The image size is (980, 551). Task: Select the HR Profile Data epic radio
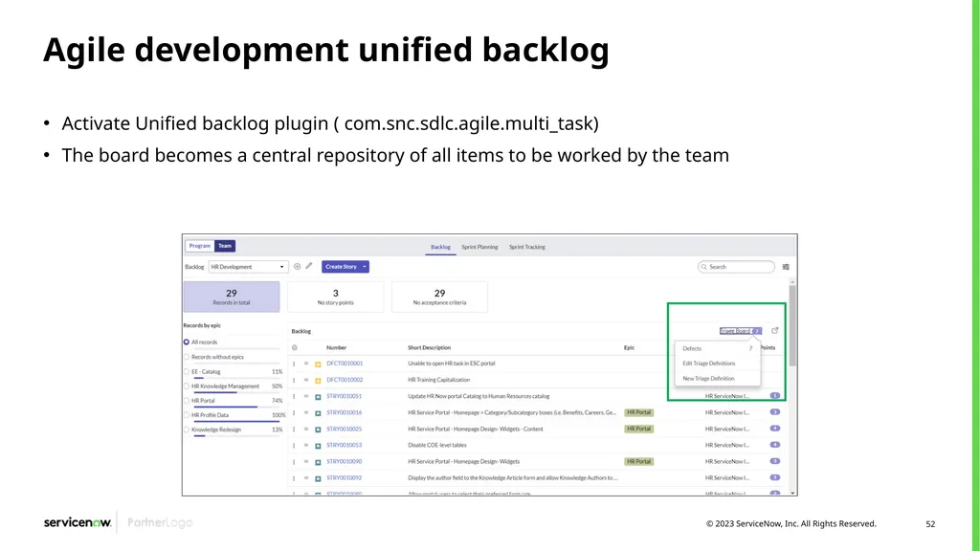coord(187,415)
